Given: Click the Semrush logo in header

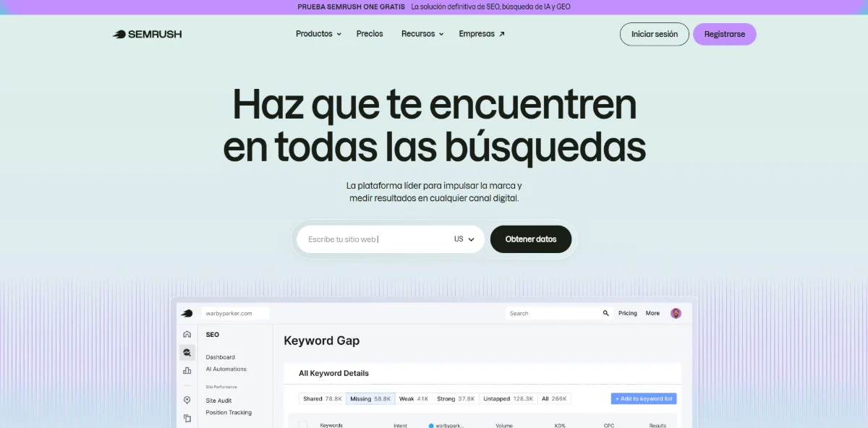Looking at the screenshot, I should pos(148,34).
